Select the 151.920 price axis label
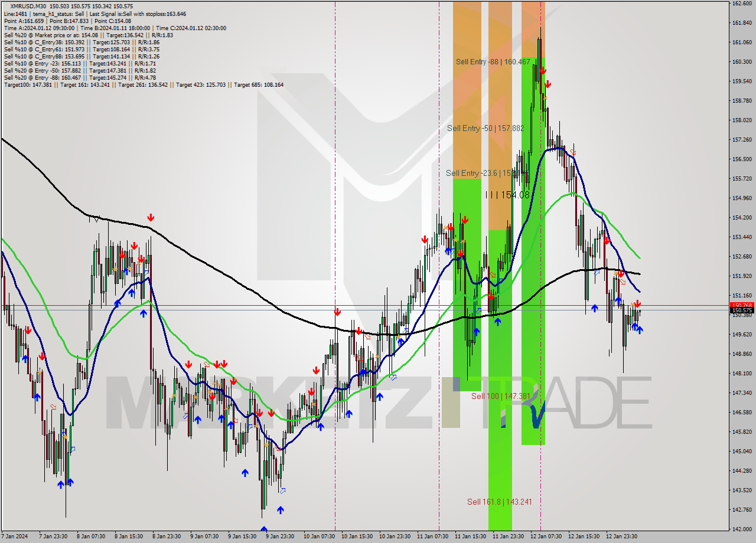Screen dimensions: 756x543 click(x=742, y=276)
